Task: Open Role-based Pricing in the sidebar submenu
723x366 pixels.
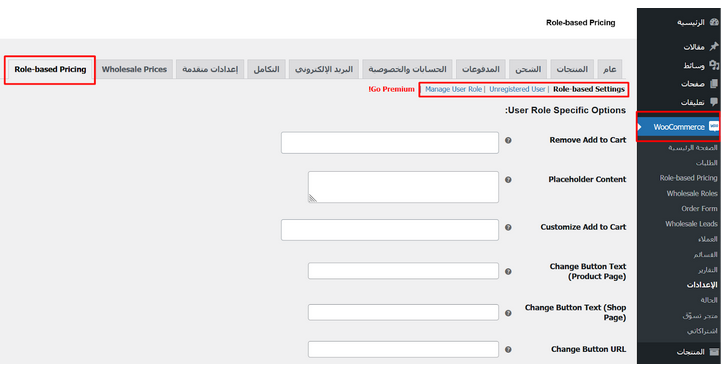Action: click(688, 178)
